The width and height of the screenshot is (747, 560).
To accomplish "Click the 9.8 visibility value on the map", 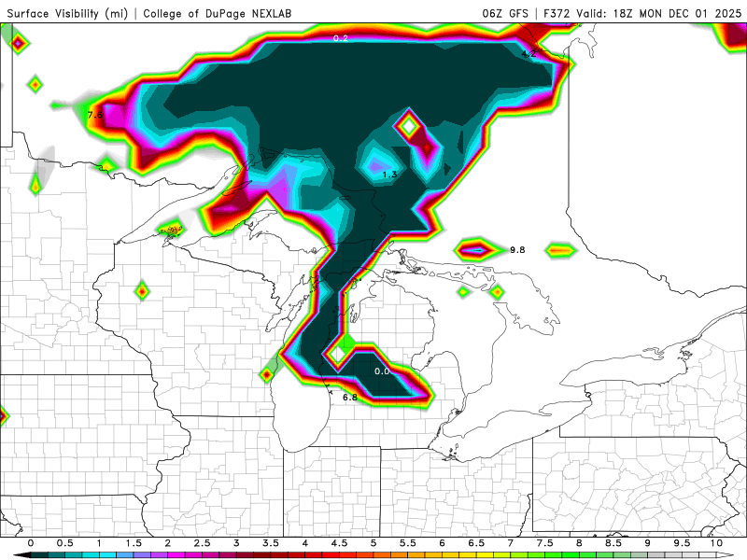I will [517, 249].
